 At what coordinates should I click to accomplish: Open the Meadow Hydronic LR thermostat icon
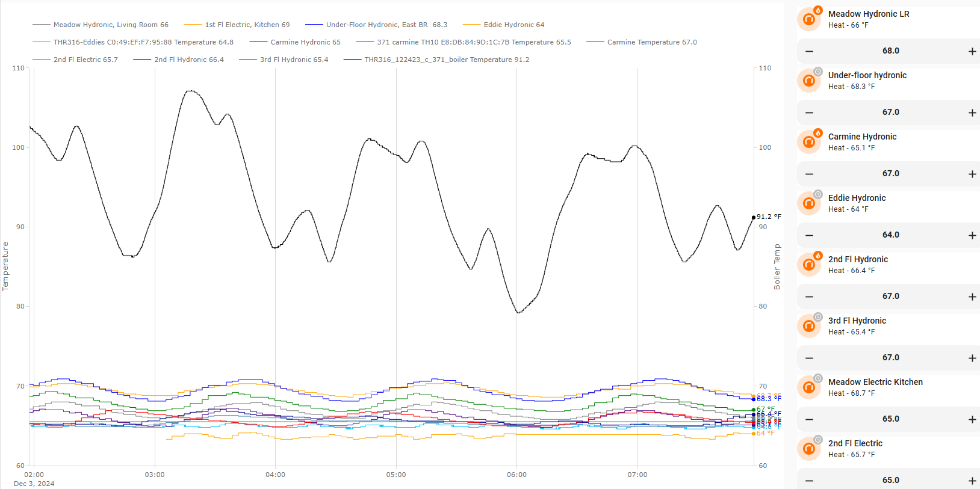[809, 19]
